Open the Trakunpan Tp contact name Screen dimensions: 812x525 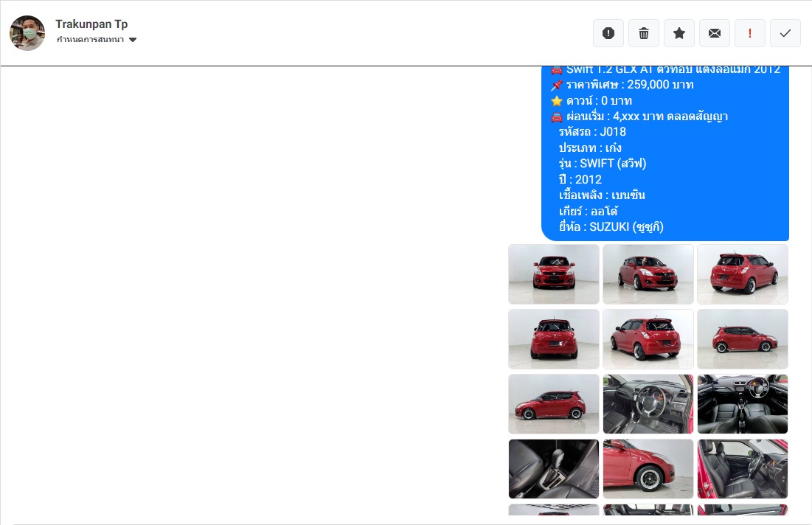tap(91, 24)
